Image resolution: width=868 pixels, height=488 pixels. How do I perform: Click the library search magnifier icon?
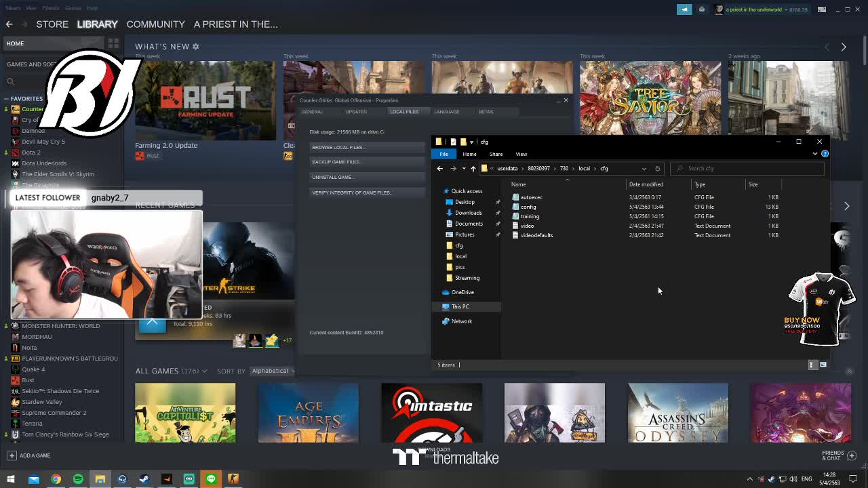click(x=10, y=82)
